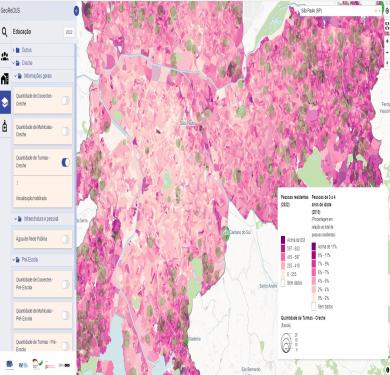Image resolution: width=390 pixels, height=375 pixels.
Task: Turn off Quantidade de Turmas - Creche layer
Action: 66,162
